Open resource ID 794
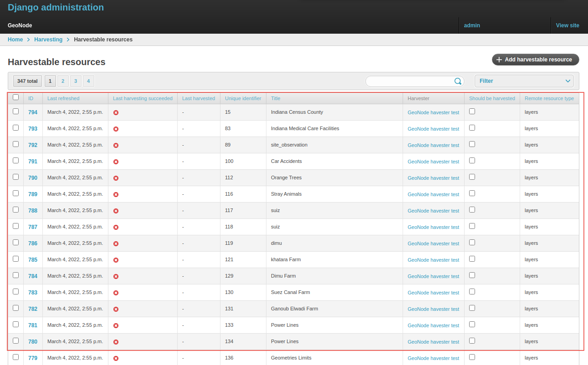The height and width of the screenshot is (365, 588). point(33,112)
